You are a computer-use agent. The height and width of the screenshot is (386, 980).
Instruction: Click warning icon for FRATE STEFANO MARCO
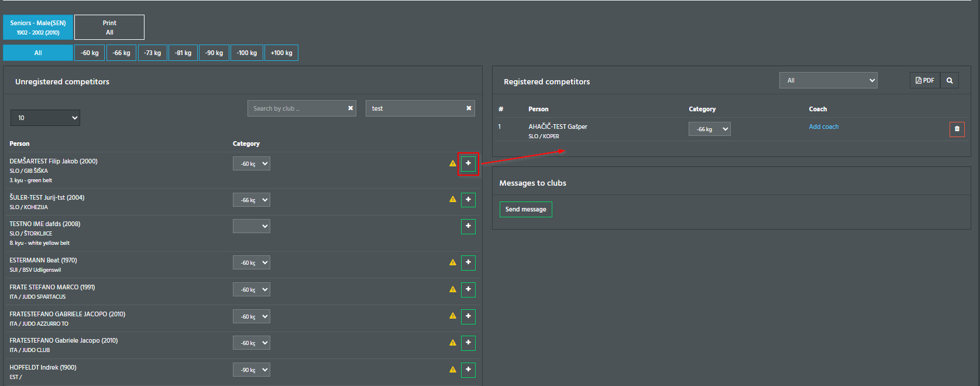pos(453,289)
